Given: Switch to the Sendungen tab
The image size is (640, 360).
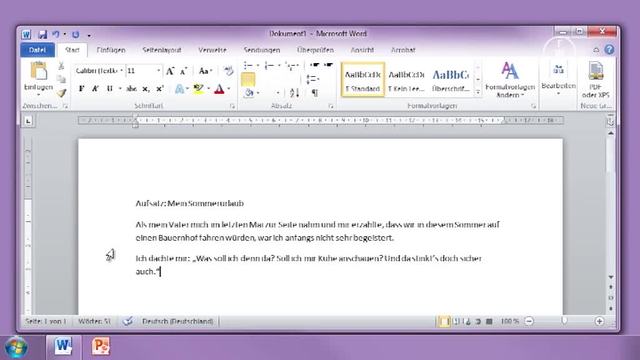Looking at the screenshot, I should [262, 50].
